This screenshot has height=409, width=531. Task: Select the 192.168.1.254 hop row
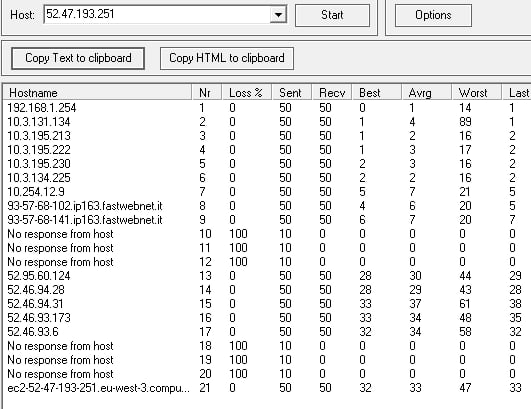pos(267,108)
